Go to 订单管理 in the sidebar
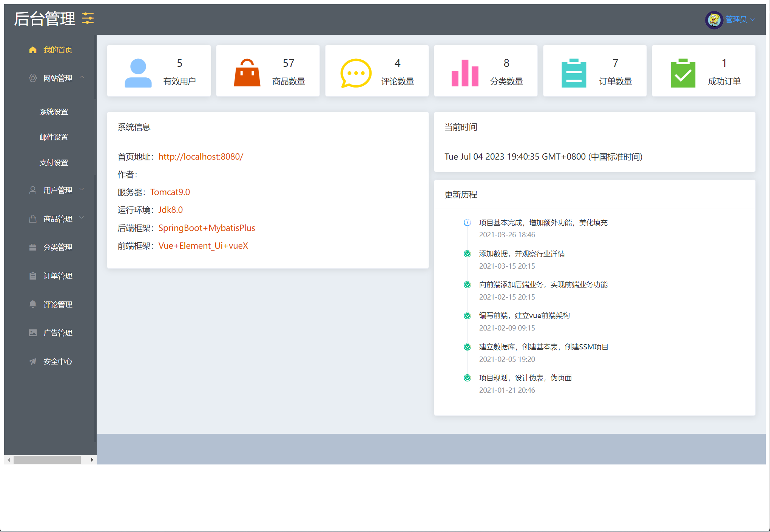770x532 pixels. (57, 276)
